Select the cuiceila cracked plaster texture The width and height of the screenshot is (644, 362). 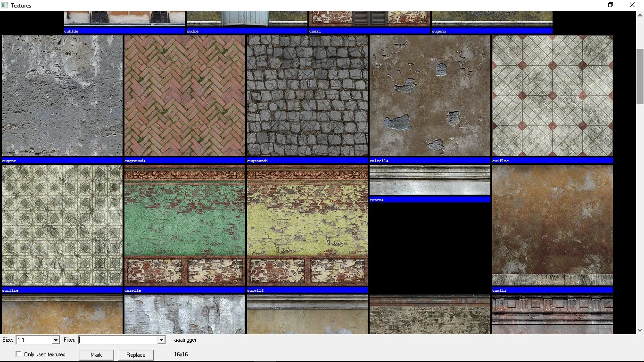click(x=430, y=96)
